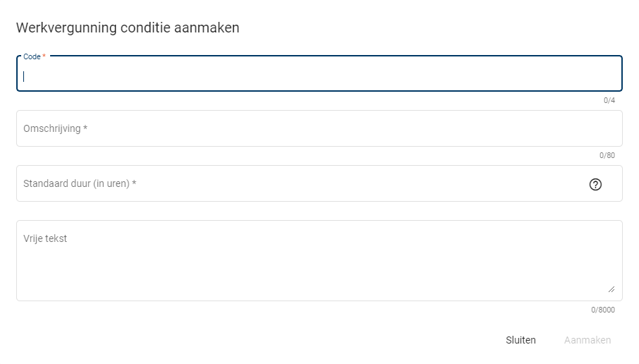The image size is (639, 364).
Task: Click the Standaard duur placeholder text
Action: [76, 184]
